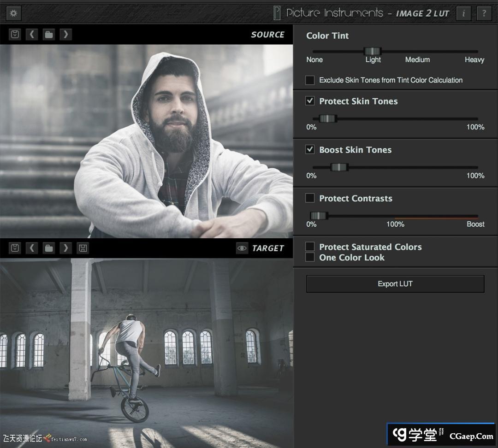Image resolution: width=498 pixels, height=448 pixels.
Task: Go to previous target image
Action: point(32,248)
